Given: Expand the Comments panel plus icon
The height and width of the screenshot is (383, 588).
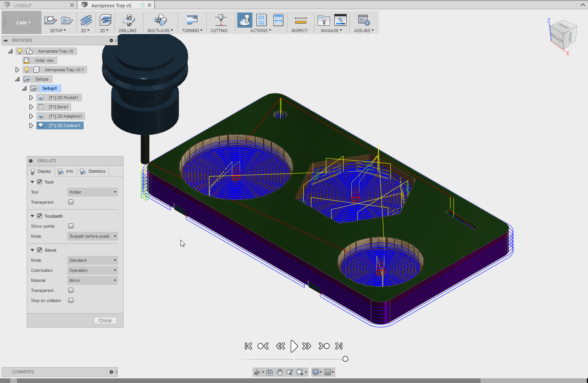Looking at the screenshot, I should (x=111, y=372).
